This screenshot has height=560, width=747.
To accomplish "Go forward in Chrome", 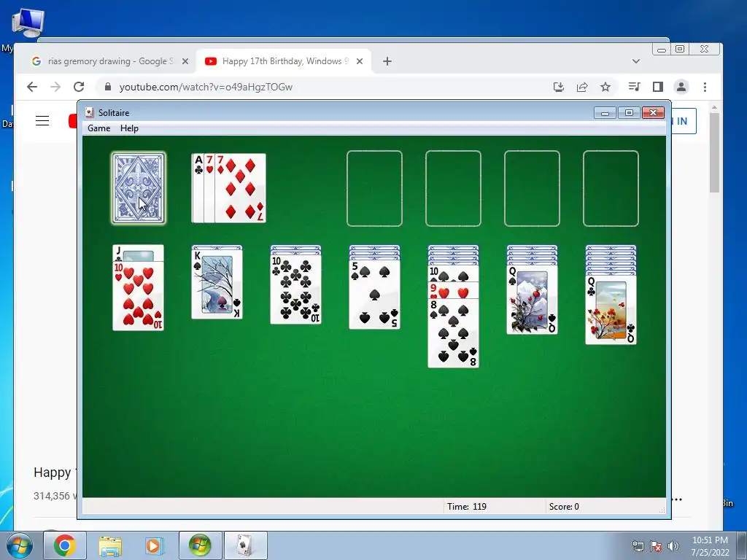I will coord(55,87).
